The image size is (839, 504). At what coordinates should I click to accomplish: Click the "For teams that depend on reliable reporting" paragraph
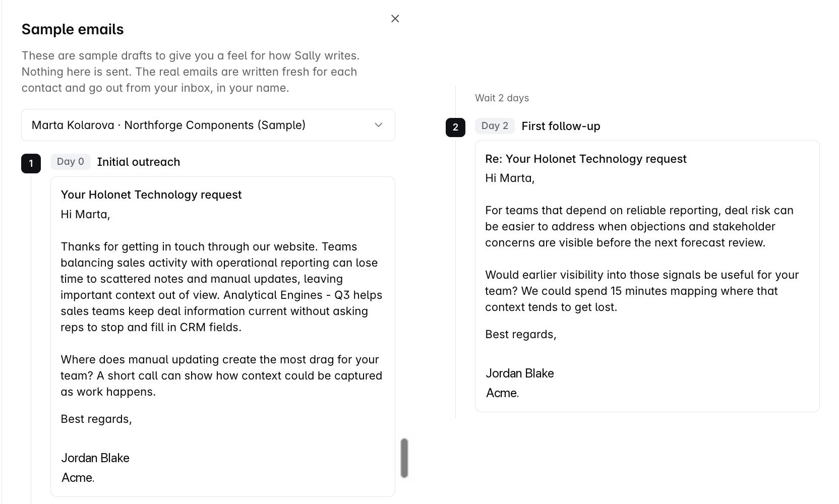click(639, 226)
